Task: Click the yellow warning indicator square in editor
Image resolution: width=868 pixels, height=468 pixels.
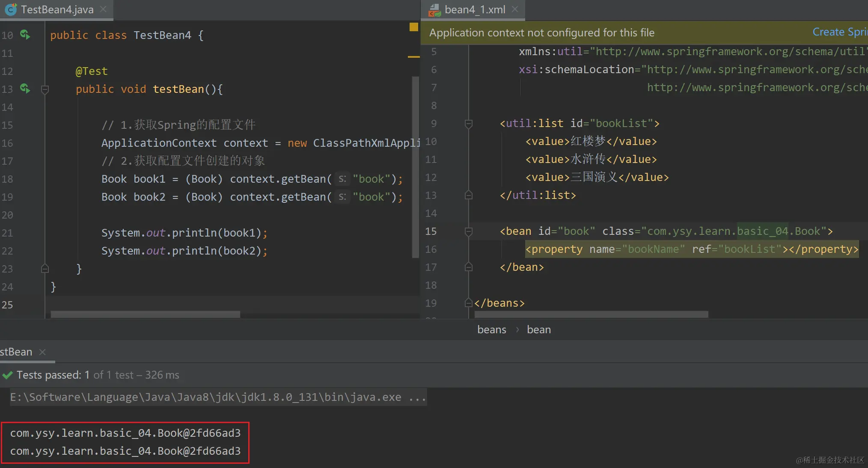Action: (413, 27)
